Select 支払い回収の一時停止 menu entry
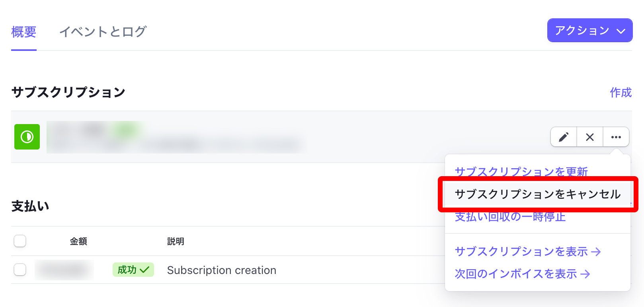 click(x=510, y=217)
